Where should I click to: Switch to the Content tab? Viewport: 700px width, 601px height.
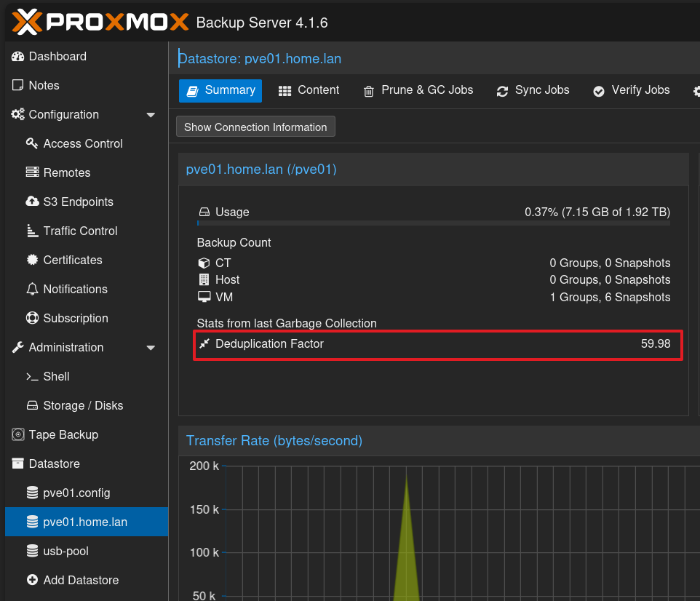tap(309, 90)
